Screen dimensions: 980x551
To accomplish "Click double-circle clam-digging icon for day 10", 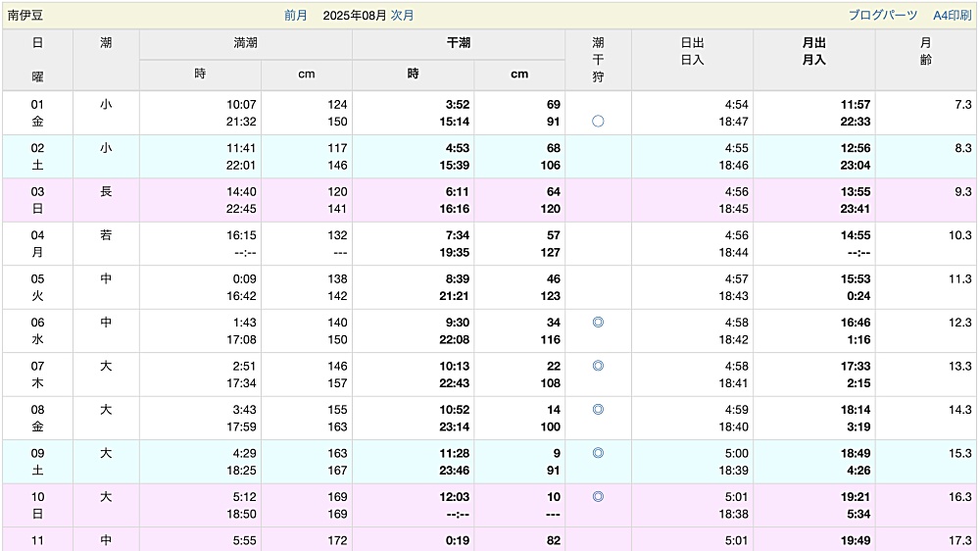I will point(598,497).
